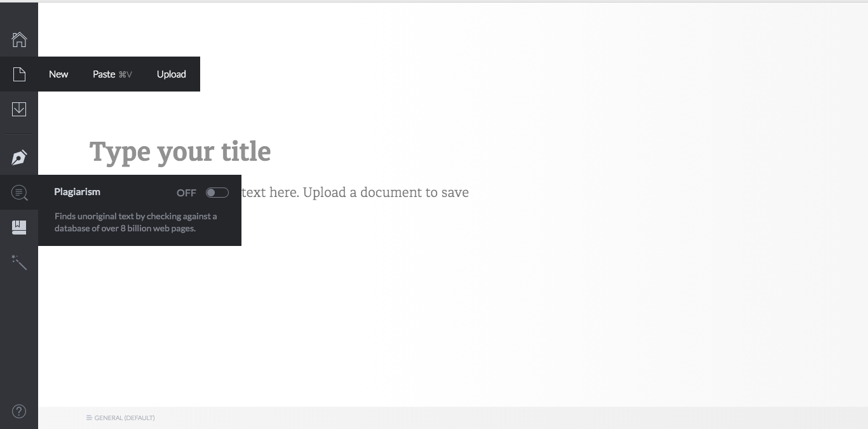
Task: Toggle the Plagiarism switch on
Action: pos(217,193)
